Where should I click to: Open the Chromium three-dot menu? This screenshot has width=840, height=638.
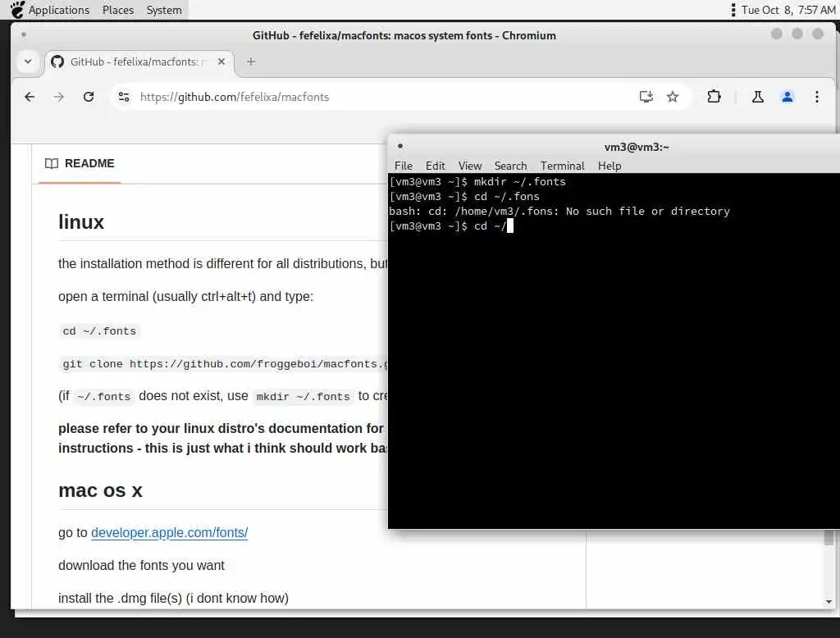tap(817, 97)
